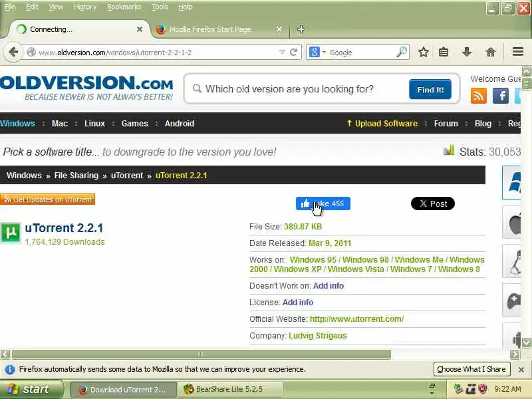Click the horizontal scrollbar thumb
Screen dimensions: 532x399
201,354
